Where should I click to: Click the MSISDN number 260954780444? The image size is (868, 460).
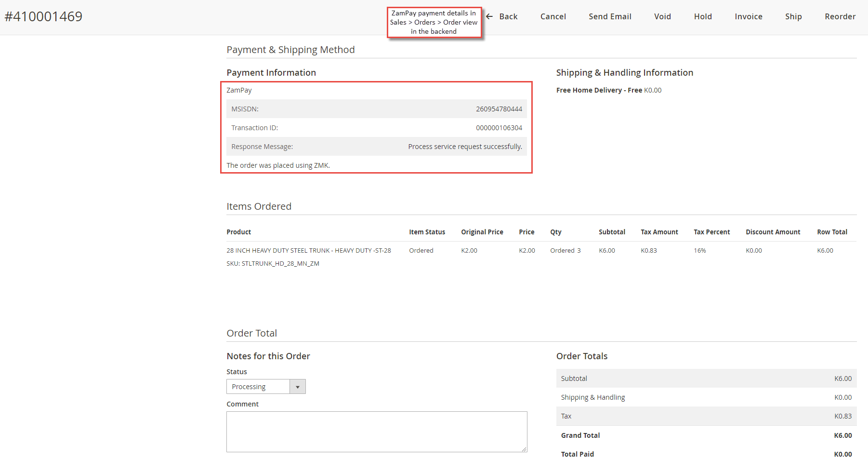pyautogui.click(x=499, y=109)
